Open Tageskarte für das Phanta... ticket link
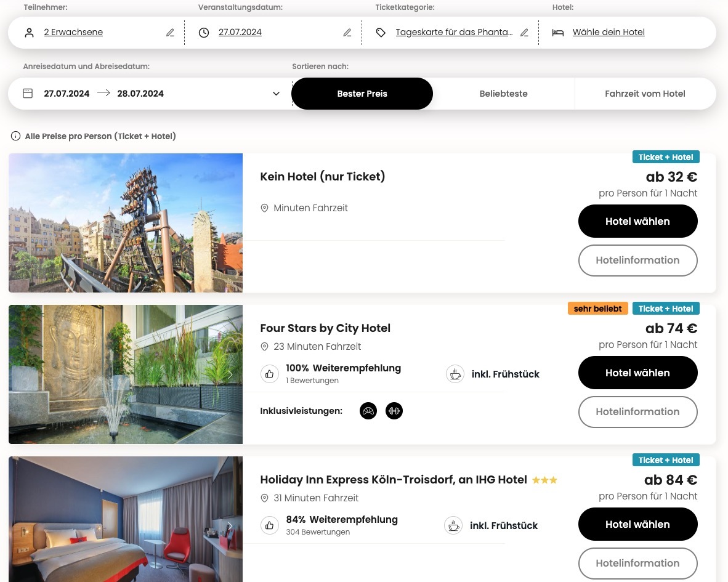The width and height of the screenshot is (728, 582). click(454, 32)
